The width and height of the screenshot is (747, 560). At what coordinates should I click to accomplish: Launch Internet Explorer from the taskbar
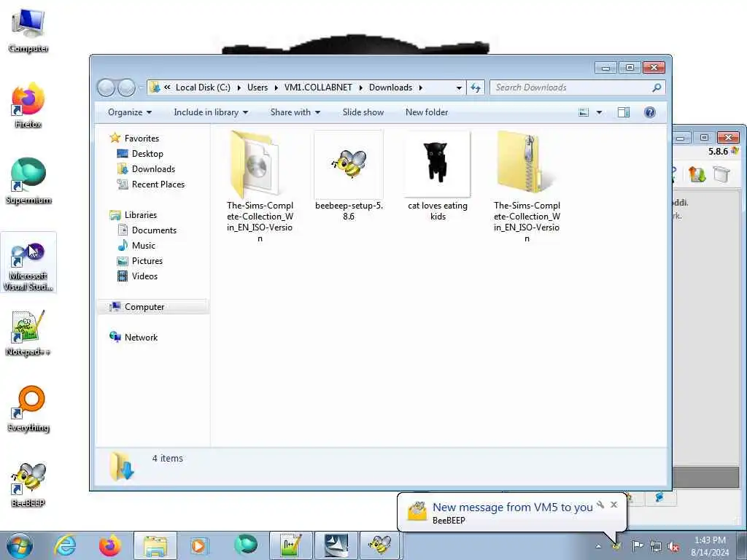pyautogui.click(x=65, y=545)
